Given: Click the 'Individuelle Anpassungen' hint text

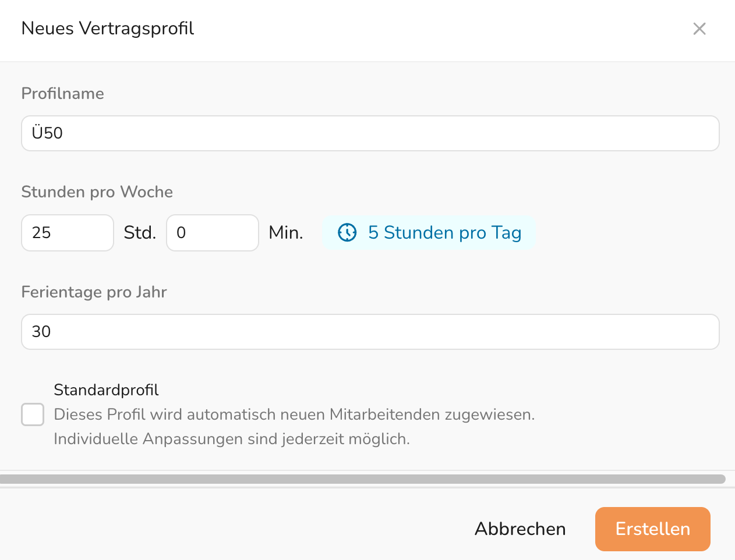Looking at the screenshot, I should pos(232,439).
